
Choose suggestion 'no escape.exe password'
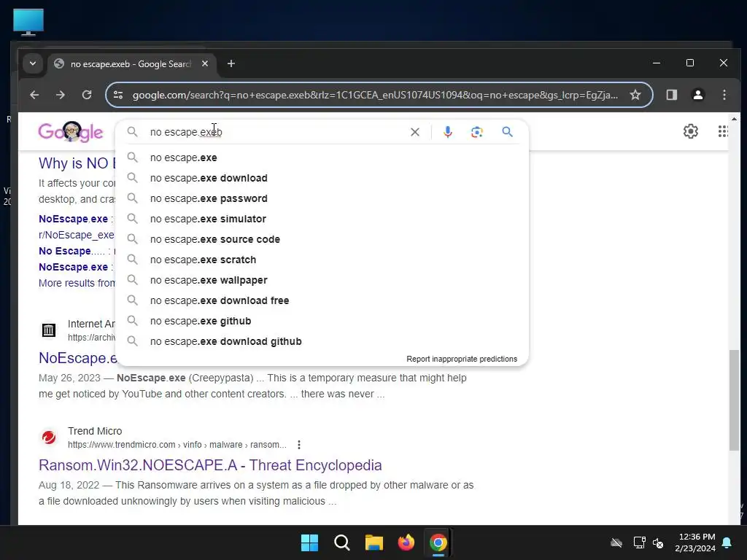point(322,198)
